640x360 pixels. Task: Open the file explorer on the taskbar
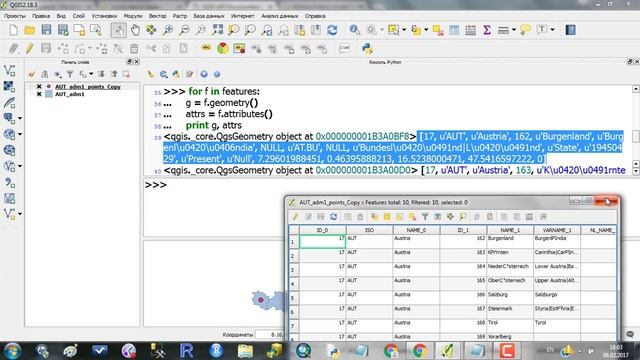[245, 351]
